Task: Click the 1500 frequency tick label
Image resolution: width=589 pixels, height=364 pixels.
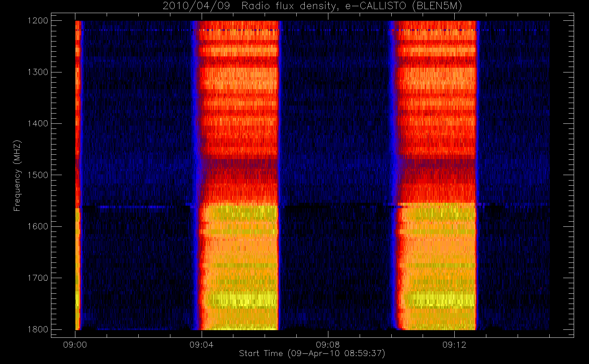Action: [38, 175]
